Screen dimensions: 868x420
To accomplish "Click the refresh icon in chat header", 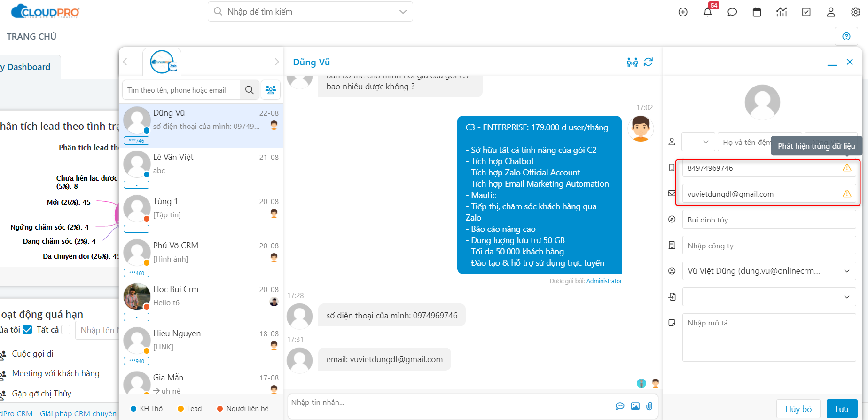I will [x=649, y=62].
